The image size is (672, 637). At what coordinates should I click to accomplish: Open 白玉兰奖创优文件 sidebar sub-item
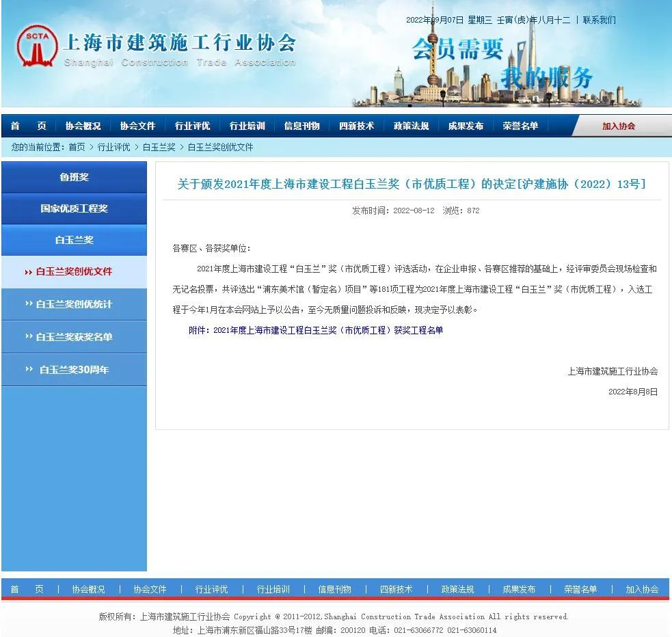(x=74, y=271)
